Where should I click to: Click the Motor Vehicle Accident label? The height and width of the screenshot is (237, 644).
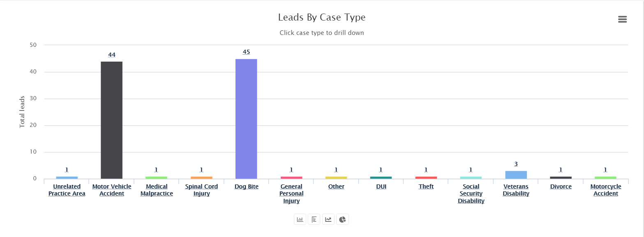tap(112, 190)
